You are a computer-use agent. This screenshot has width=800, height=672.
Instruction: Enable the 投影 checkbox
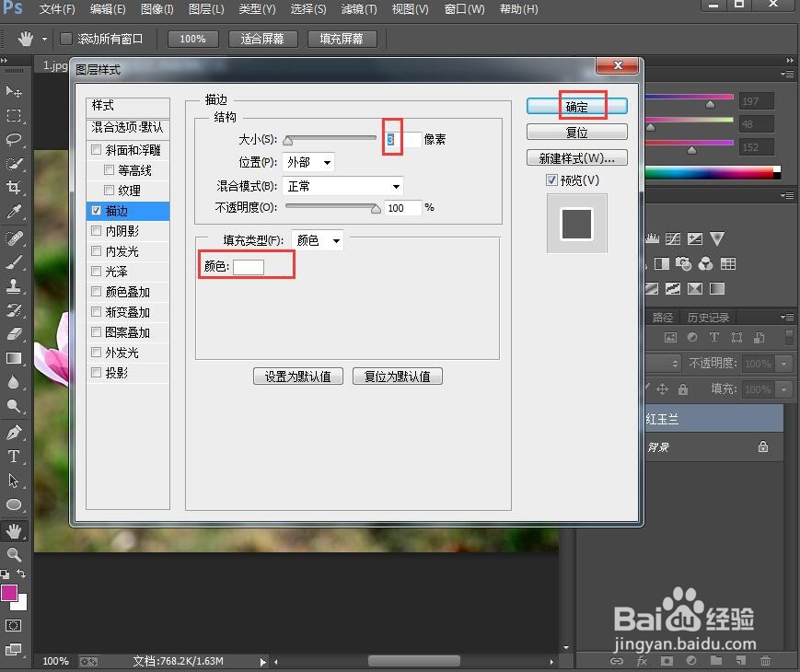tap(96, 373)
